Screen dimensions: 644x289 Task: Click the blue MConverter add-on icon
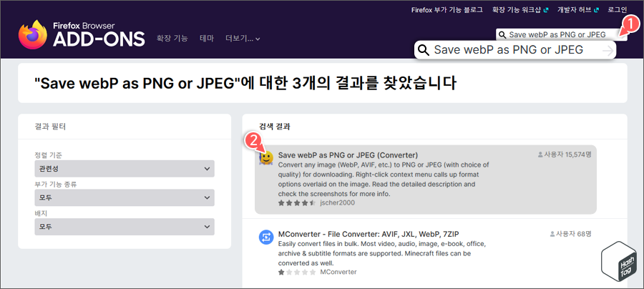(266, 237)
